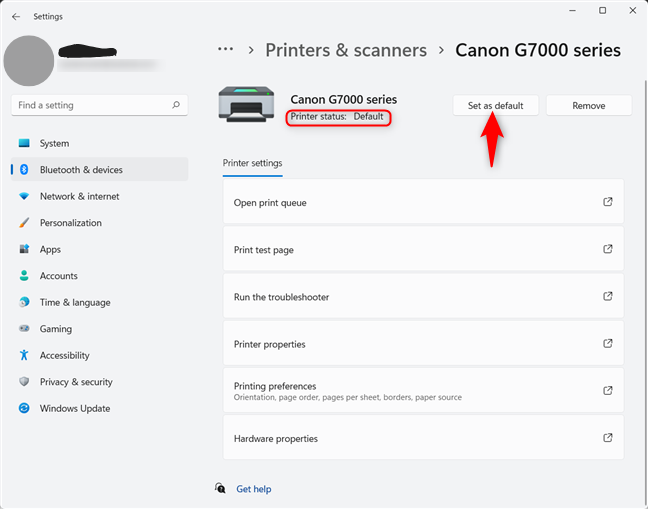Open Printing preferences

click(x=423, y=391)
